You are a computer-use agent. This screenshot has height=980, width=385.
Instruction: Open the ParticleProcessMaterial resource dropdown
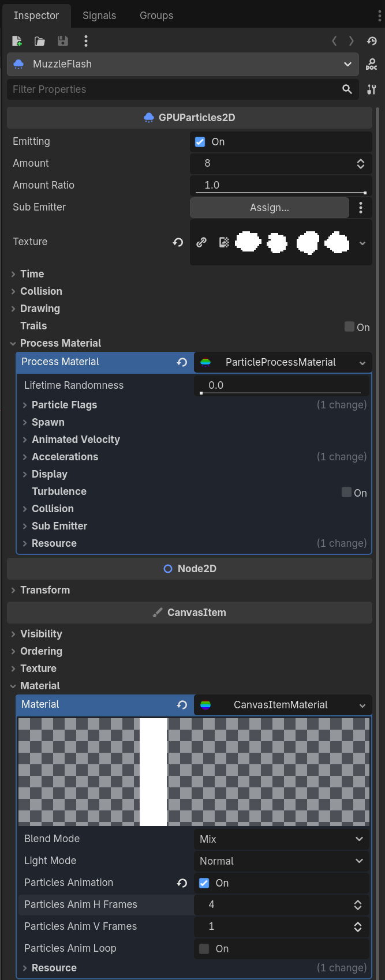coord(283,362)
